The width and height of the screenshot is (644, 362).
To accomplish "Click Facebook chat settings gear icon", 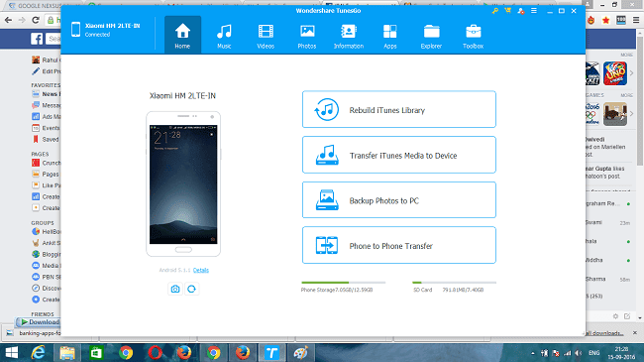I will (x=615, y=316).
